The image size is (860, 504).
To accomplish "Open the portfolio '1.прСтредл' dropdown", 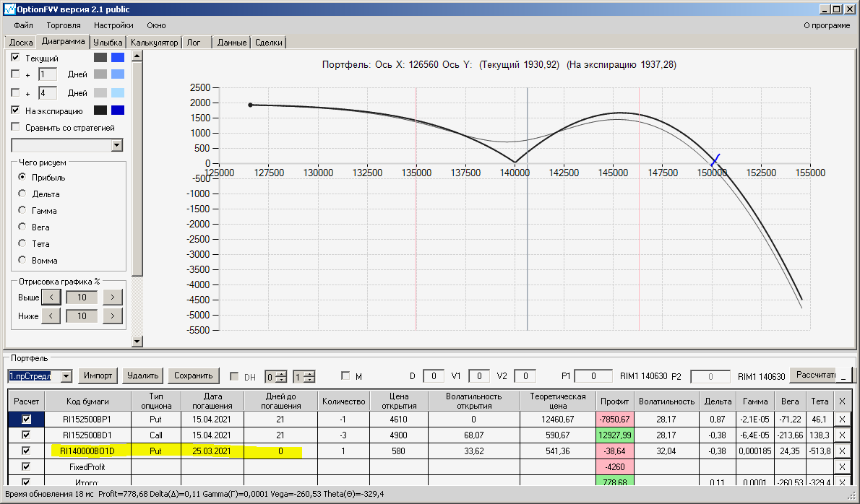I will point(66,376).
